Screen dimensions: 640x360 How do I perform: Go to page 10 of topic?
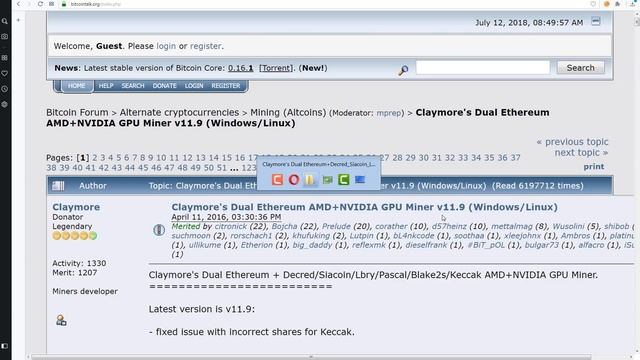point(161,158)
